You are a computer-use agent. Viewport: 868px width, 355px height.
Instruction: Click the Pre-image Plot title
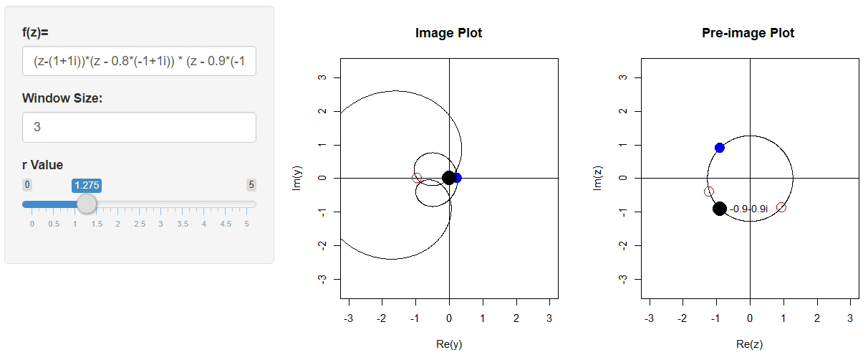(748, 33)
